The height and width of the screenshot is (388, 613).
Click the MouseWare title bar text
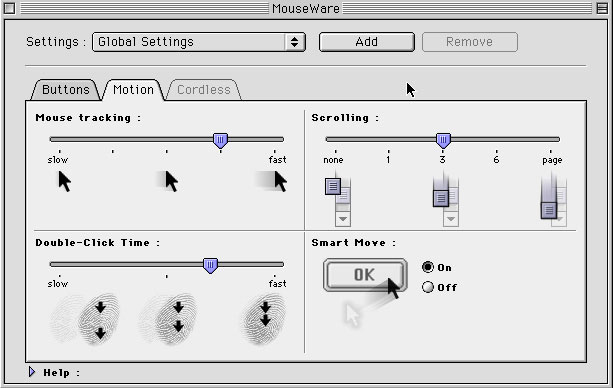pyautogui.click(x=306, y=9)
